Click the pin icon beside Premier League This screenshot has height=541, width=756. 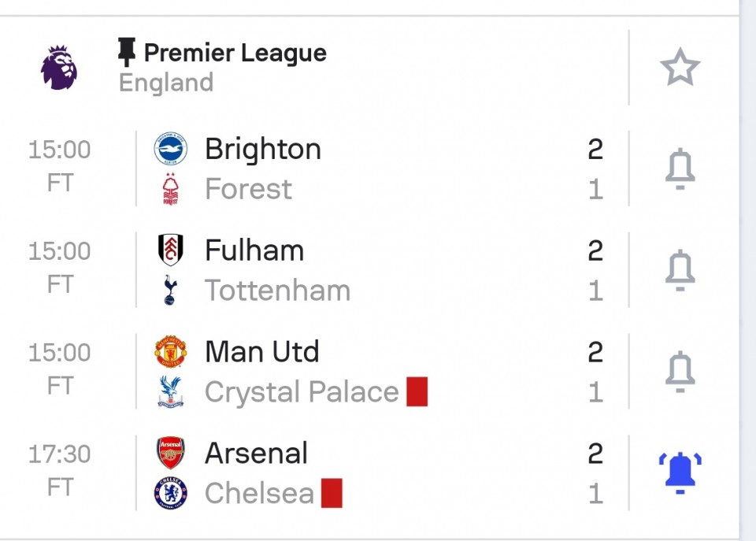click(x=127, y=53)
